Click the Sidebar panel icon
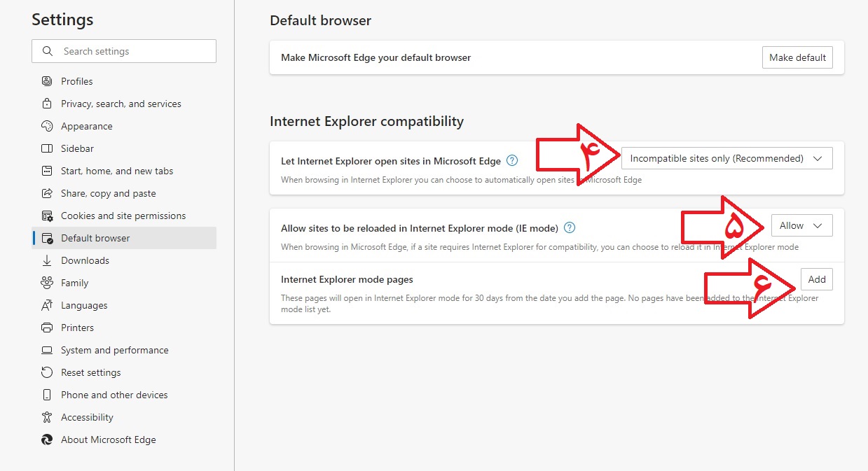The height and width of the screenshot is (471, 868). (47, 148)
